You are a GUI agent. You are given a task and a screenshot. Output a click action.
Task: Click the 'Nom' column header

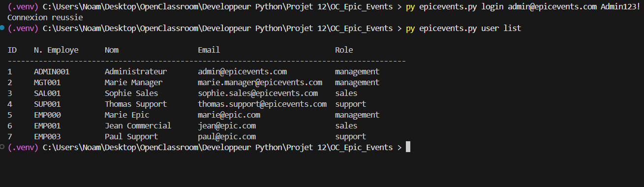click(112, 50)
